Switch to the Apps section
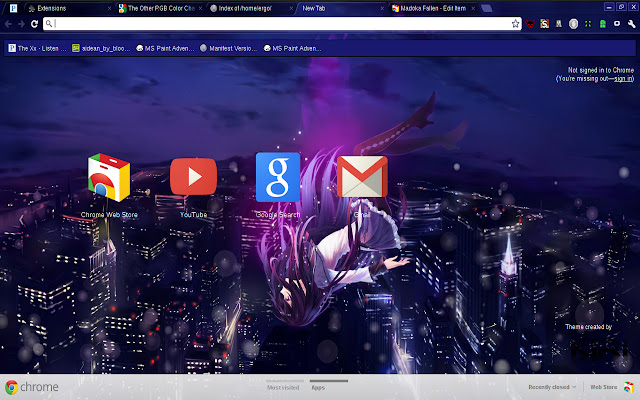The image size is (640, 400). coord(318,387)
